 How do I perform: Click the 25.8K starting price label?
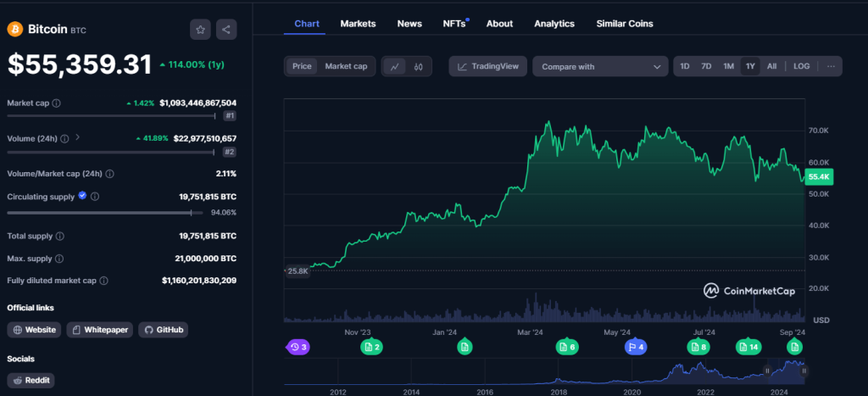coord(297,271)
